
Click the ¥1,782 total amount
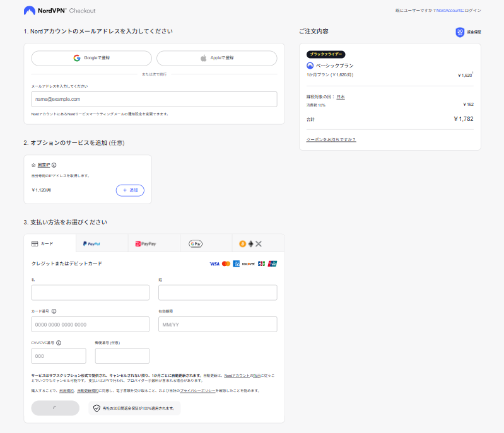coord(464,119)
